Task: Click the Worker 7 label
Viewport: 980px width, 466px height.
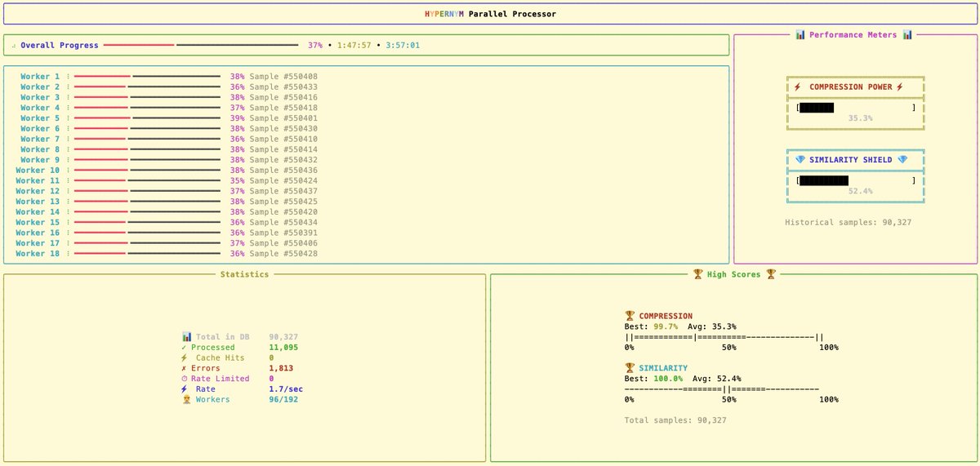Action: 40,139
